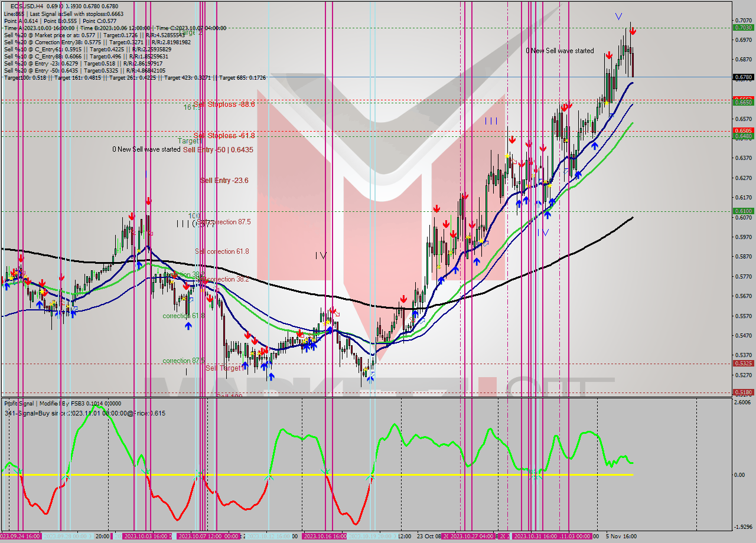Screen dimensions: 756x543
Task: Click the 'Sell correction 61.8' label
Action: 222,251
